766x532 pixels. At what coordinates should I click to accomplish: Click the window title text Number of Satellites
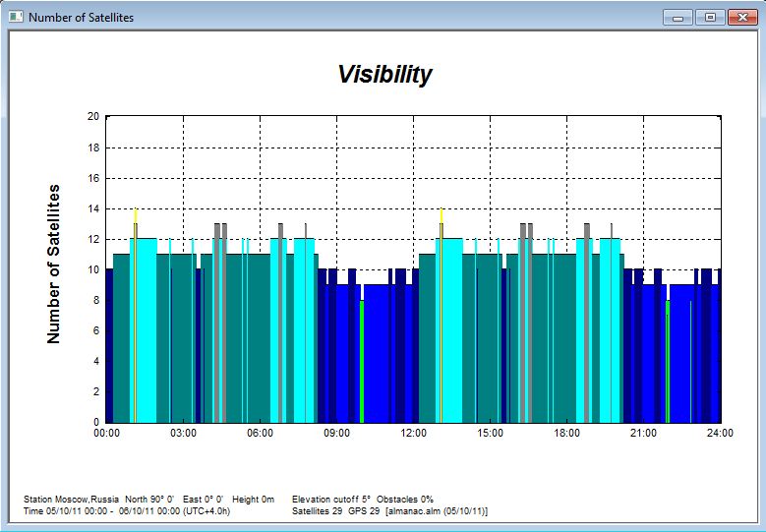click(81, 18)
